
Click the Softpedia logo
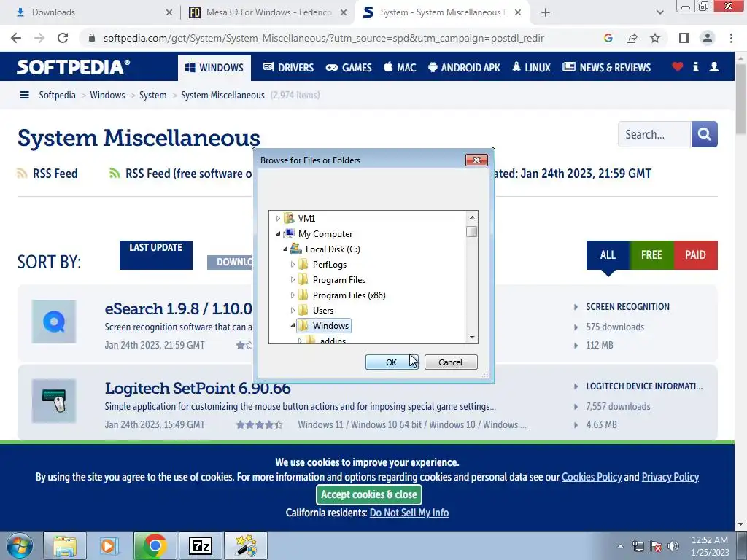tap(73, 67)
